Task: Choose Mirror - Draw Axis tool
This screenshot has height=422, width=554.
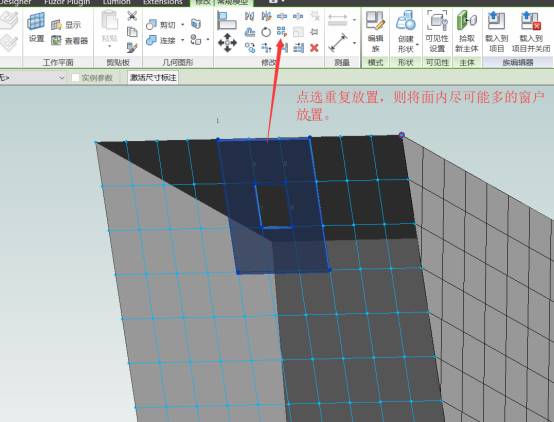Action: [266, 16]
